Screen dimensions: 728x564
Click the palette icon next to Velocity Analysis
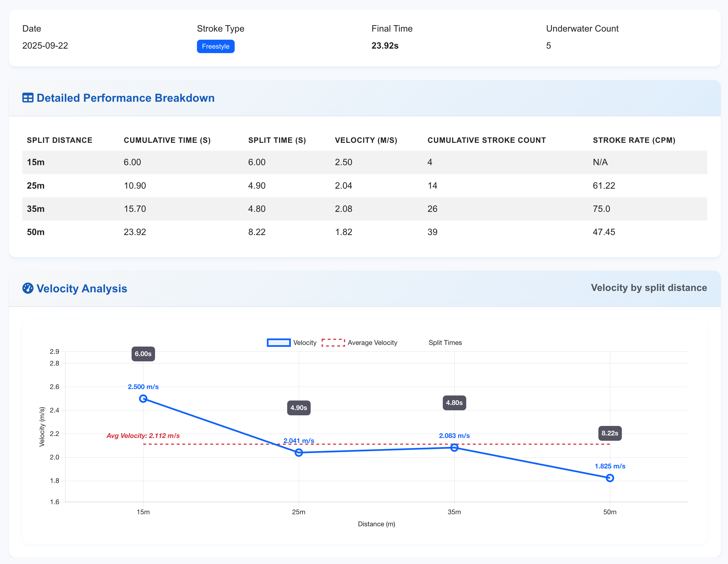click(28, 288)
